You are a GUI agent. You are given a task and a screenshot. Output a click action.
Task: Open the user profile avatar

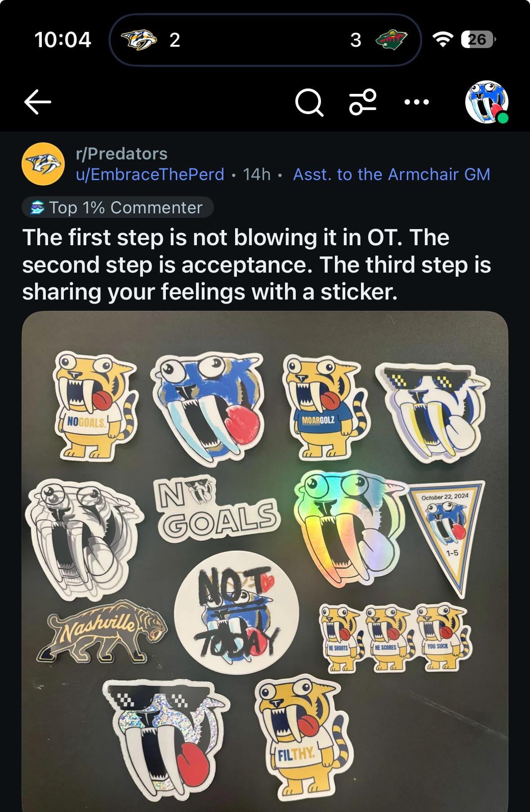coord(486,102)
